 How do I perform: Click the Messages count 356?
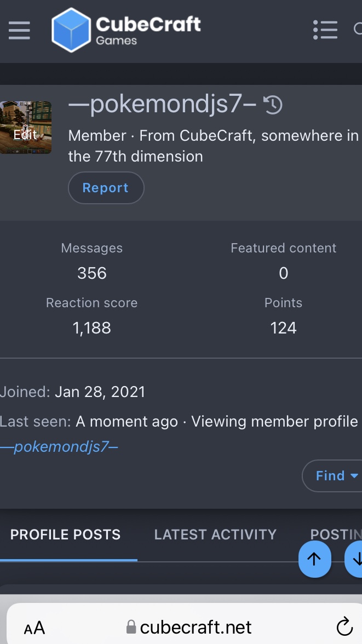(x=91, y=273)
